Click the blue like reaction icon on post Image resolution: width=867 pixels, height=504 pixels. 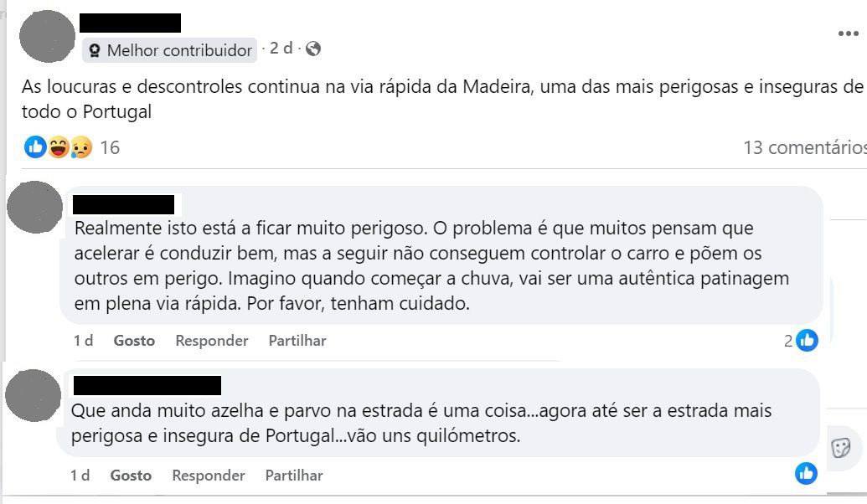(x=35, y=147)
